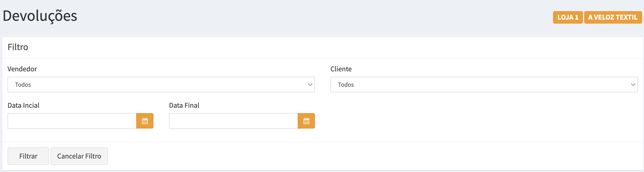
Task: Expand the Vendedor dropdown arrow
Action: [310, 85]
